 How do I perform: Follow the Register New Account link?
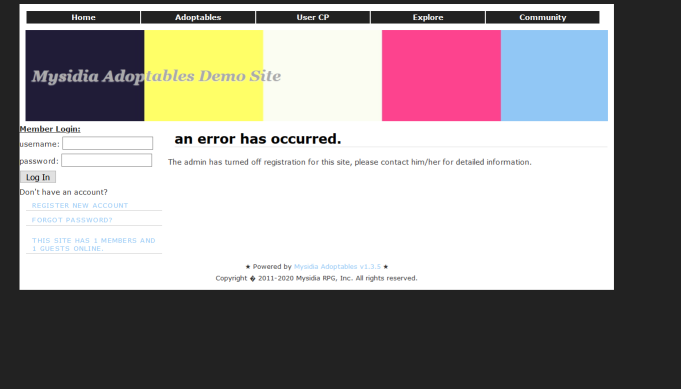(x=80, y=205)
